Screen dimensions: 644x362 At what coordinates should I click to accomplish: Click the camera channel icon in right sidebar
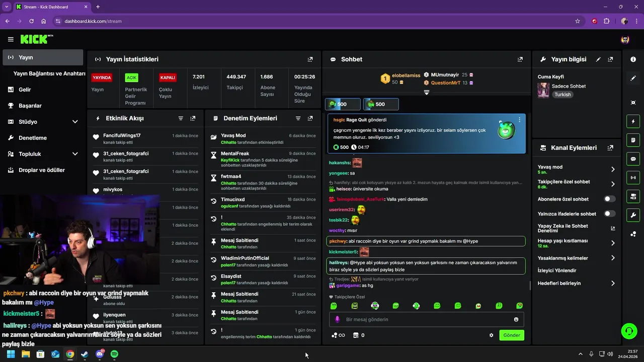tap(633, 196)
